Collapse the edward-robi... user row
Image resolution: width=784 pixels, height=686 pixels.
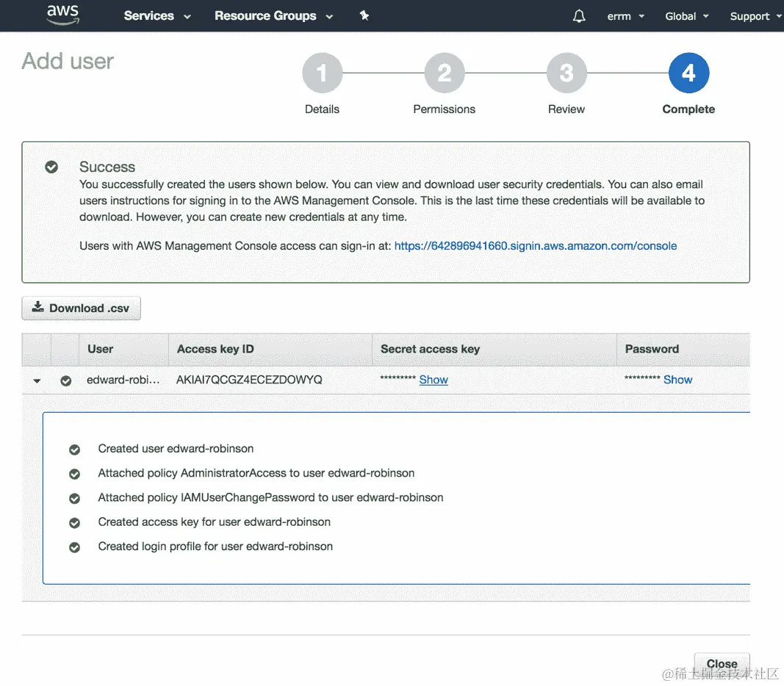pos(37,380)
